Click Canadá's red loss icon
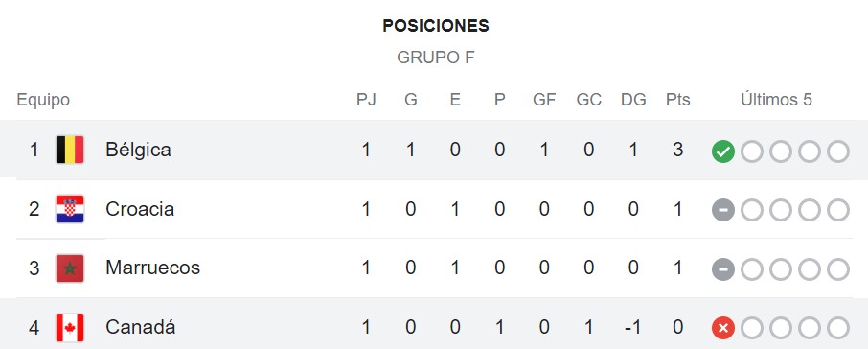Viewport: 868px width, 349px height. (723, 328)
